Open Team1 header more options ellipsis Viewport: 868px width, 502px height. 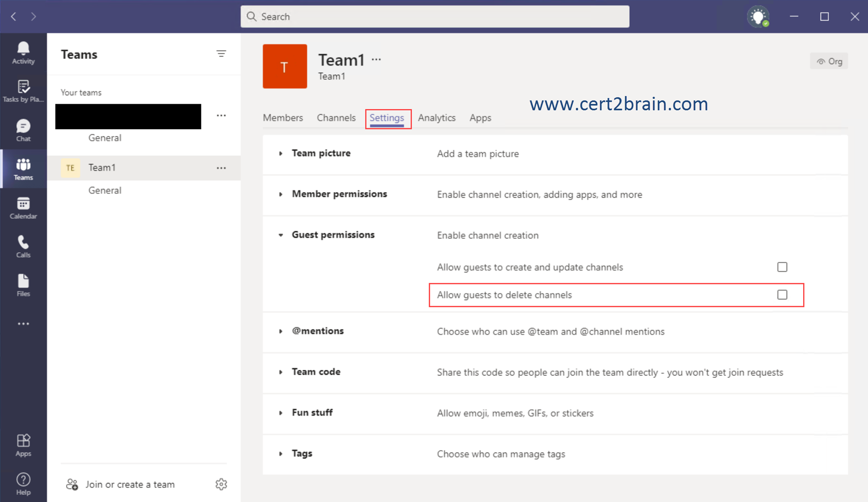pos(376,59)
